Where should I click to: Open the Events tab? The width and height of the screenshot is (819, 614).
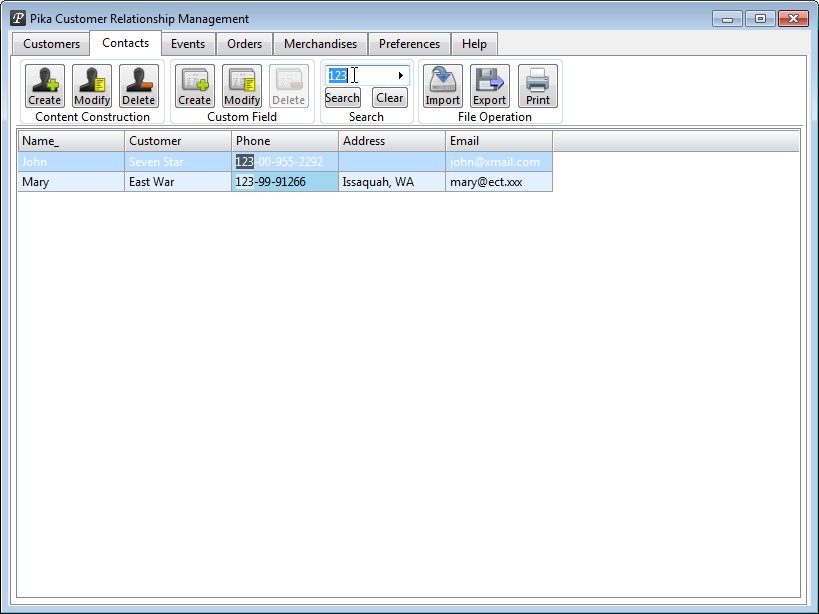point(188,44)
